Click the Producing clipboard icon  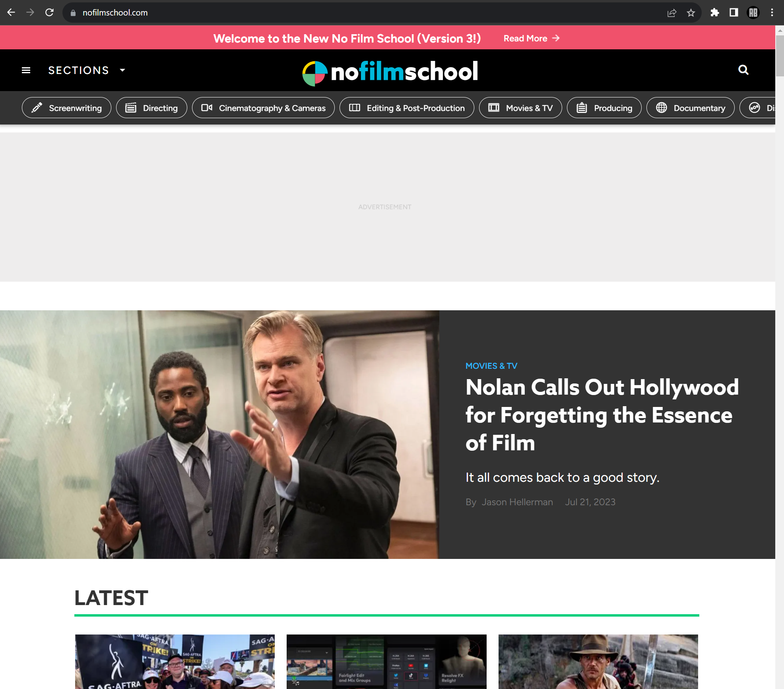pos(581,107)
